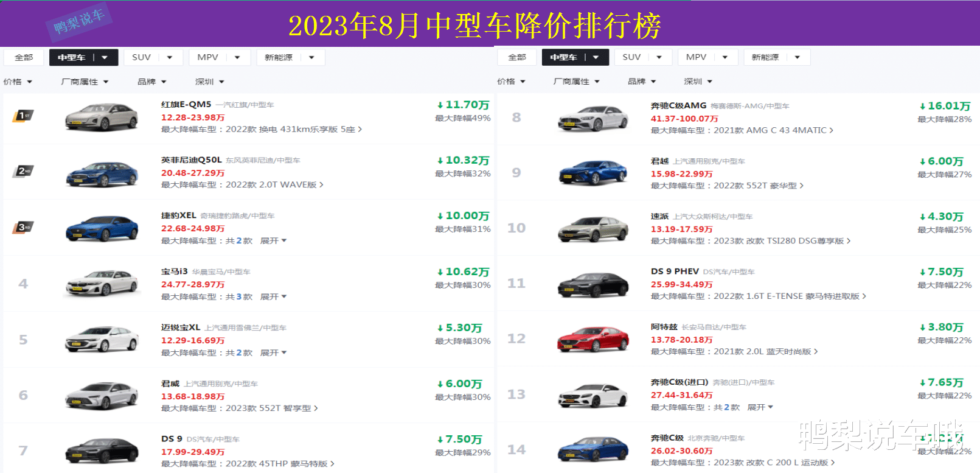
Task: Open the 红旗E-QM5 car thumbnail
Action: coord(102,117)
